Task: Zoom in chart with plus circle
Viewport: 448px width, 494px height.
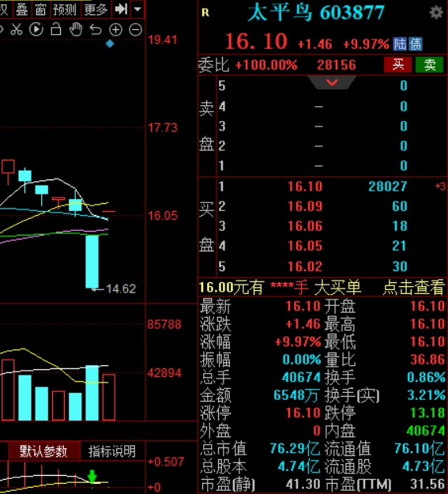Action: click(115, 30)
